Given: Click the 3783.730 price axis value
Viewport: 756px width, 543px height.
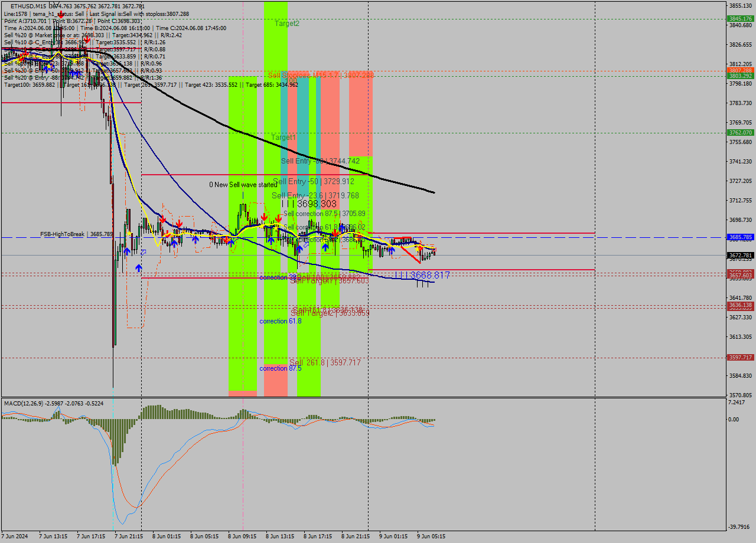Looking at the screenshot, I should 740,103.
